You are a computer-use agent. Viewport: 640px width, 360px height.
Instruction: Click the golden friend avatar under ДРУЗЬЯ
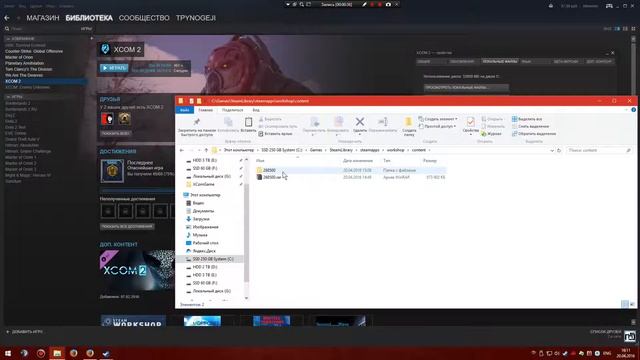pyautogui.click(x=124, y=119)
